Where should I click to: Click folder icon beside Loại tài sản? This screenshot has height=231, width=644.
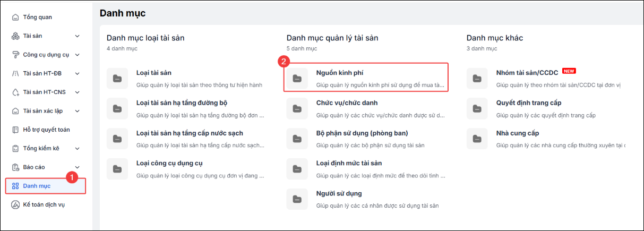click(x=117, y=78)
